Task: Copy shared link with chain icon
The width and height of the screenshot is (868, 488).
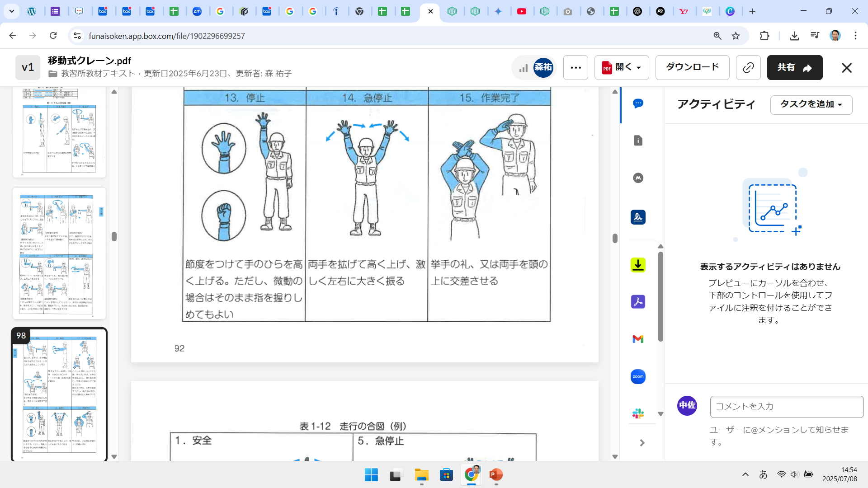Action: point(748,68)
